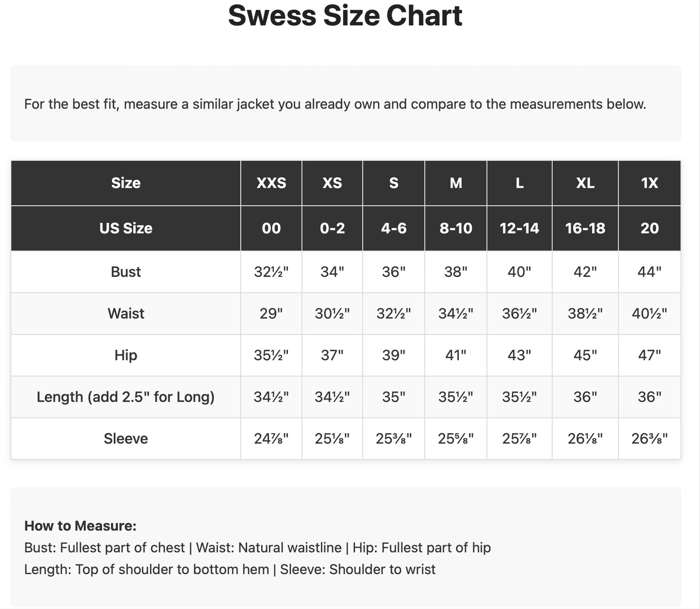
Task: Select the Hip measurement for size XL
Action: (585, 355)
